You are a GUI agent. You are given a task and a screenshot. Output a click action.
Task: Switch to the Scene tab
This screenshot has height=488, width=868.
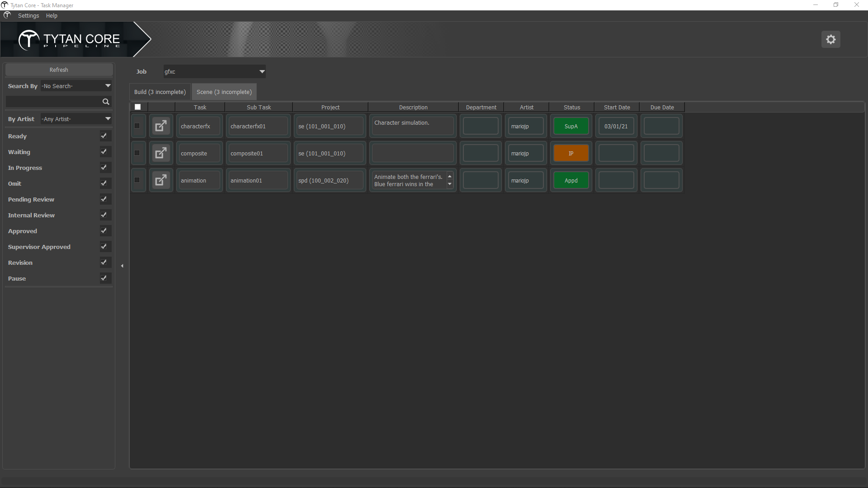click(224, 92)
